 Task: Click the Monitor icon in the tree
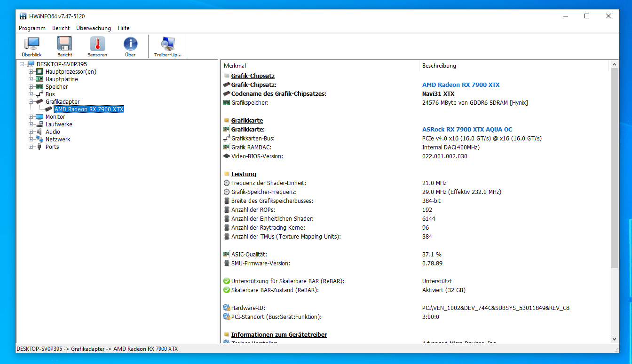[39, 117]
